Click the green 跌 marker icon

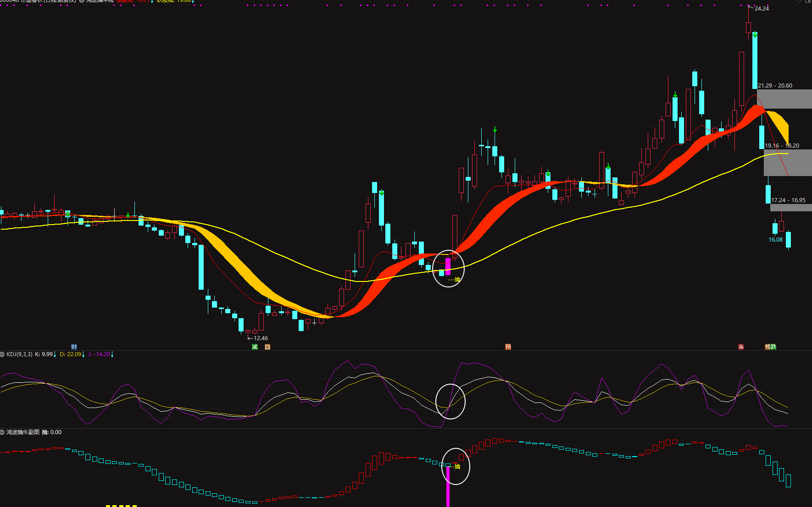click(774, 347)
